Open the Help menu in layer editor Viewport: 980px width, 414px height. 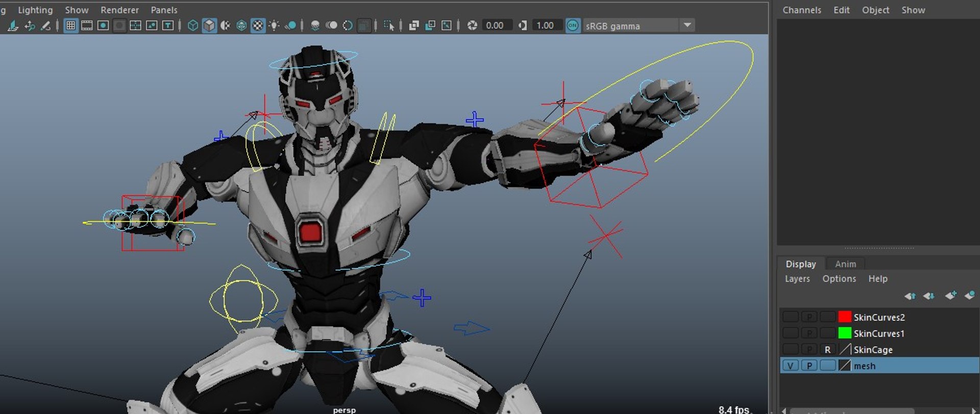point(878,279)
